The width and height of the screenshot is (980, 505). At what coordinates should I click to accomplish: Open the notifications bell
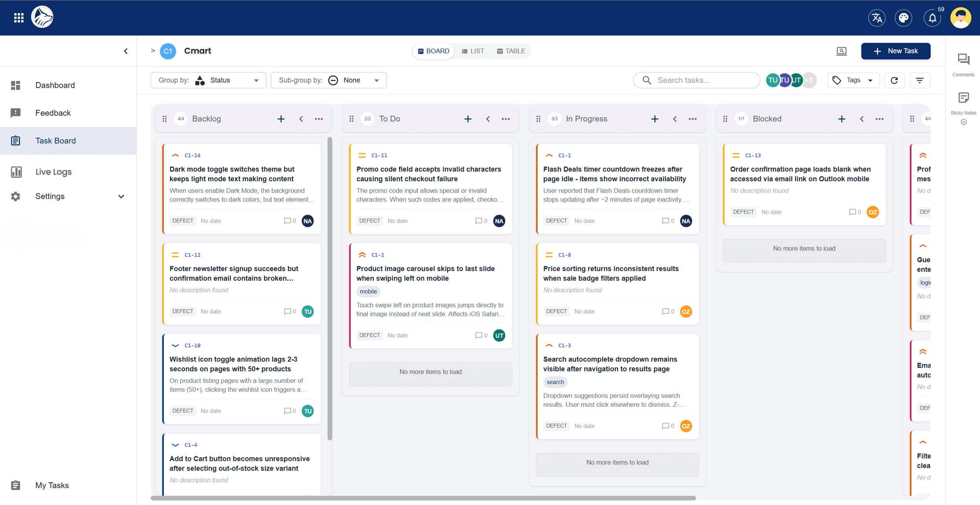pos(932,18)
